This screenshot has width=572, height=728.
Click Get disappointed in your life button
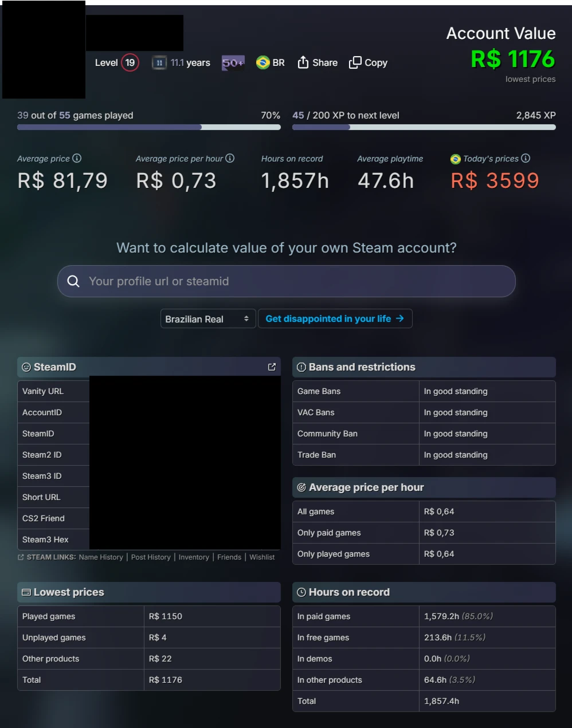pyautogui.click(x=335, y=318)
